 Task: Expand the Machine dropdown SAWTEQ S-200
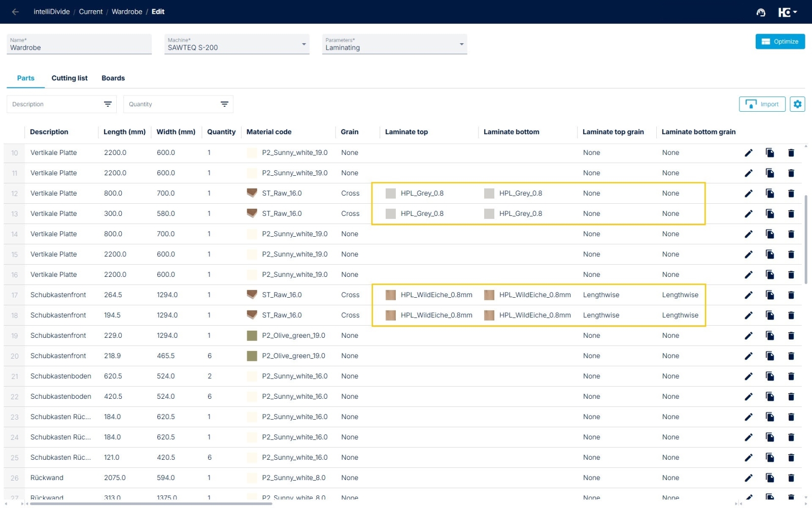point(303,44)
